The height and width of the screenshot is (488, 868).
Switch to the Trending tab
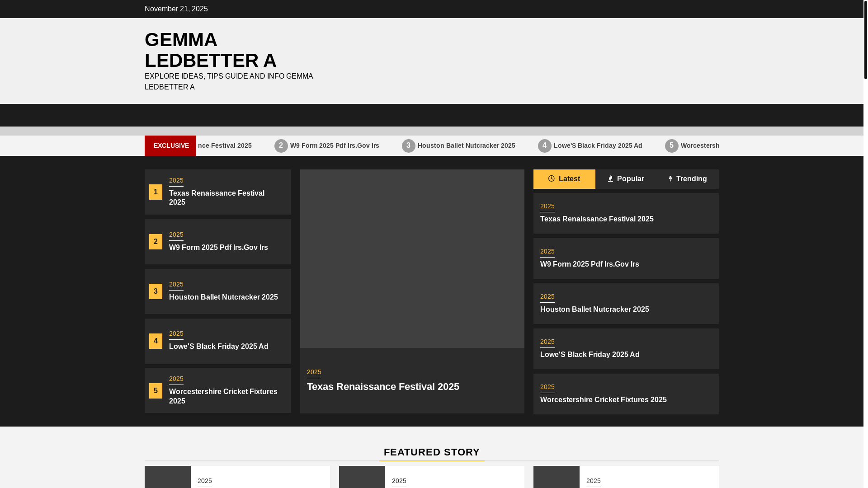pos(688,179)
